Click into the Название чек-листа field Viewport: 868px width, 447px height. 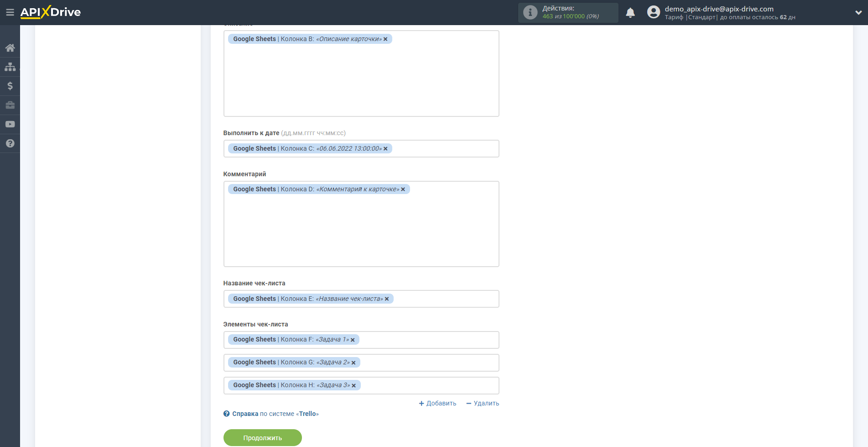tap(361, 299)
